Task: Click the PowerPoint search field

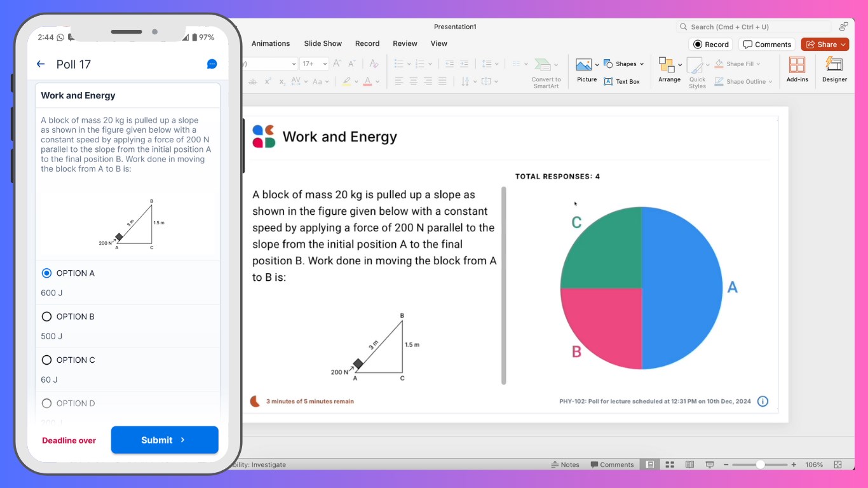Action: coord(754,27)
